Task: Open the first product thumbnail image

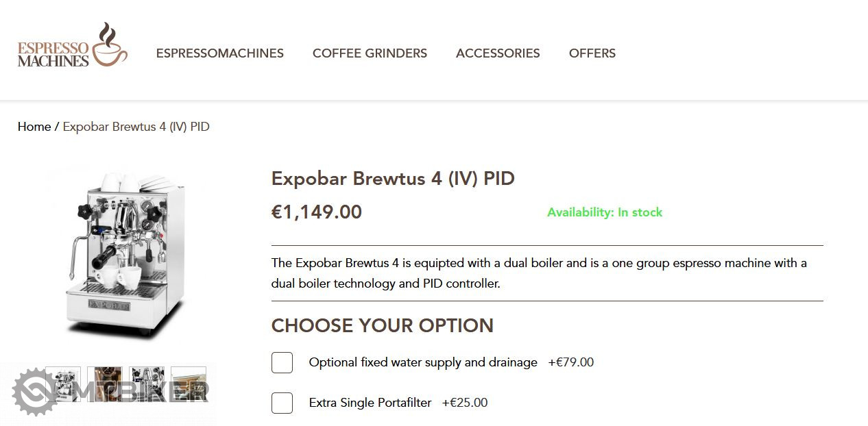Action: pyautogui.click(x=63, y=384)
